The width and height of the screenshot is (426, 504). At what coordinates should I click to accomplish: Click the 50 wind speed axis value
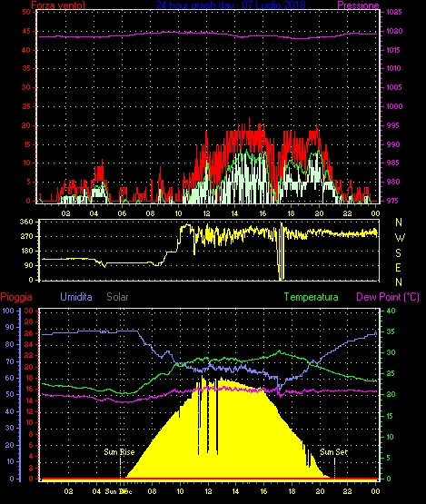[x=26, y=12]
